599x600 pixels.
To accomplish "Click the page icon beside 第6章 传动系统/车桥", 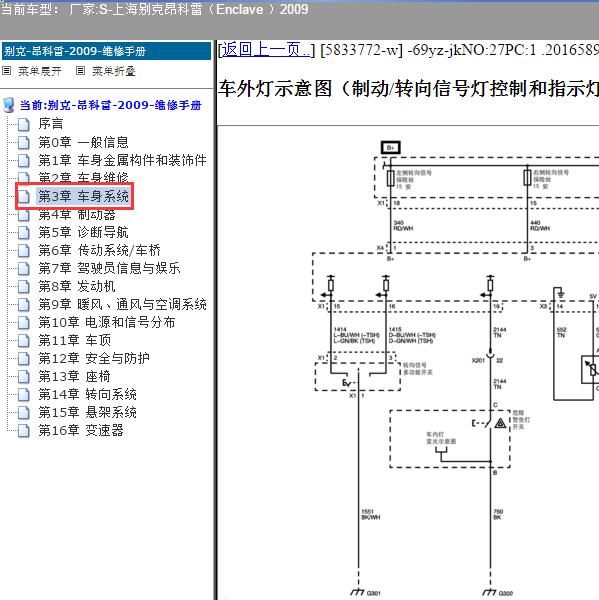I will [24, 250].
